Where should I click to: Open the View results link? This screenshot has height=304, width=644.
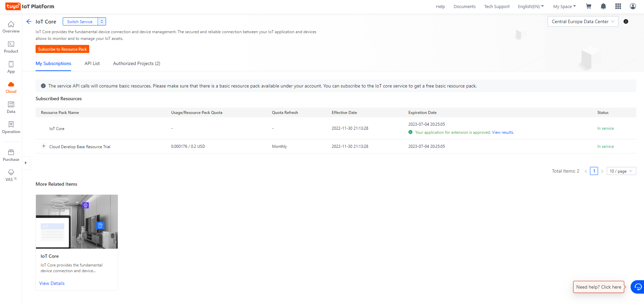503,132
